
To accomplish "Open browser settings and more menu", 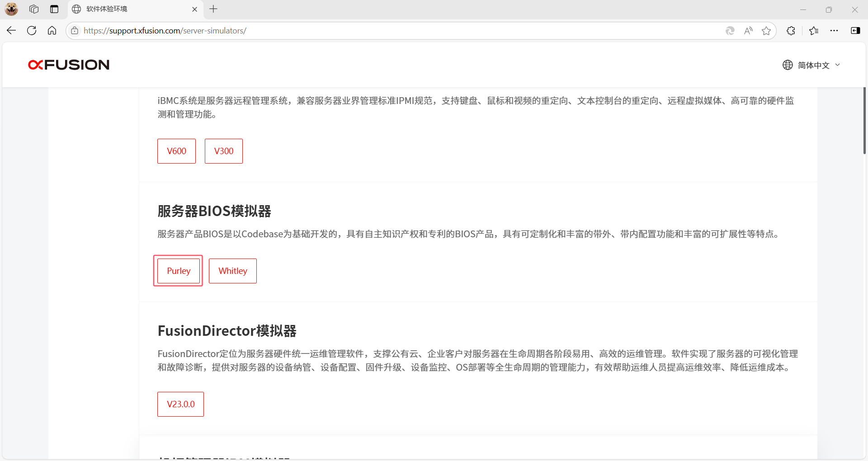I will coord(834,31).
